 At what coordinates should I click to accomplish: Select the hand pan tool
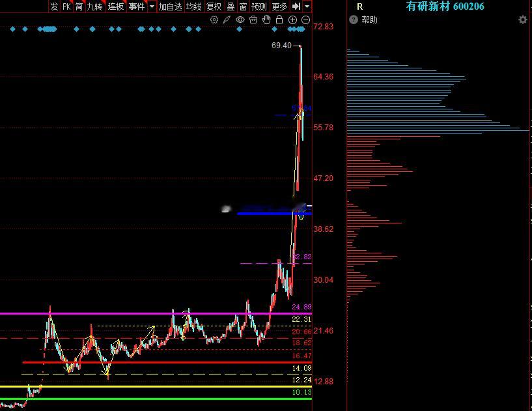coord(266,20)
